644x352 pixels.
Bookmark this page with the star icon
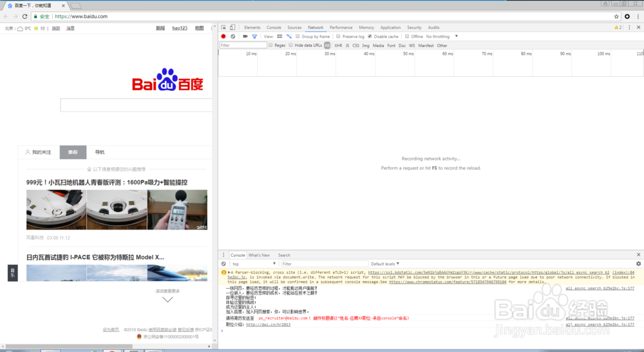point(616,17)
